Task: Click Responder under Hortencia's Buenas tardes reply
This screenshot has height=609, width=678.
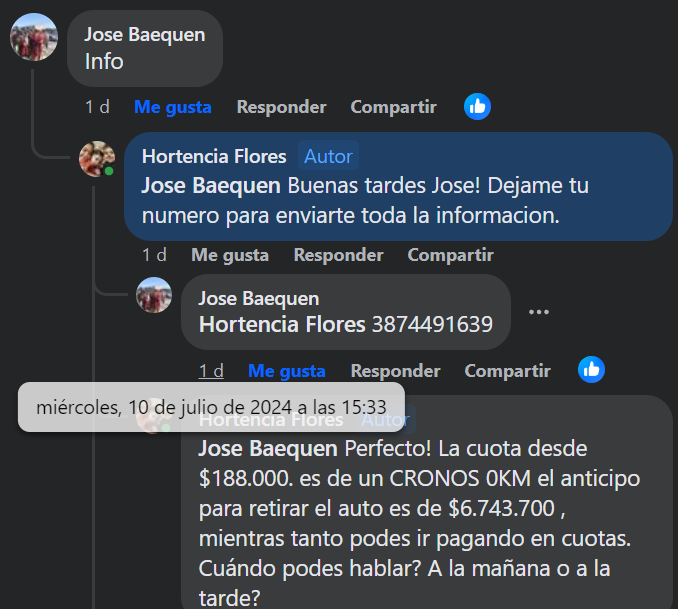Action: point(339,255)
